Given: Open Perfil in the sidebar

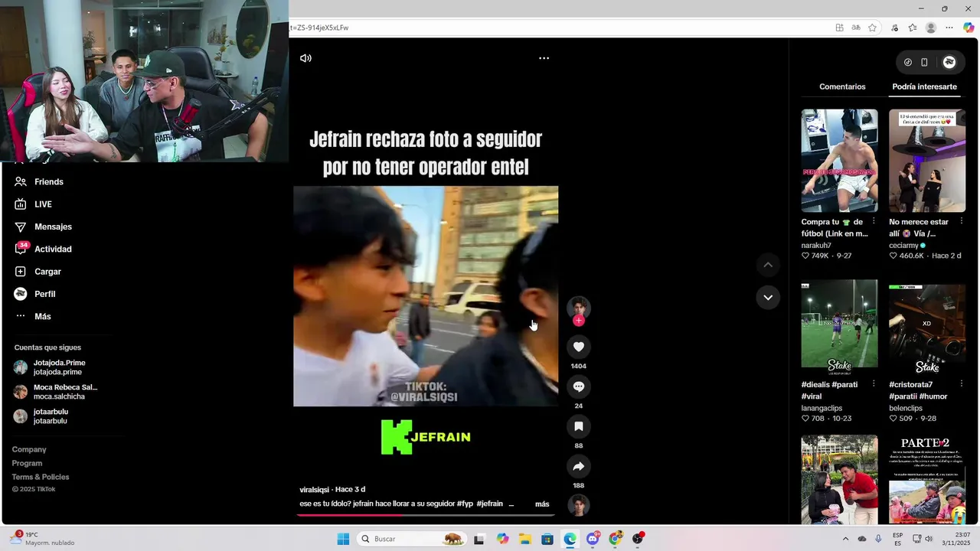Looking at the screenshot, I should pos(35,294).
